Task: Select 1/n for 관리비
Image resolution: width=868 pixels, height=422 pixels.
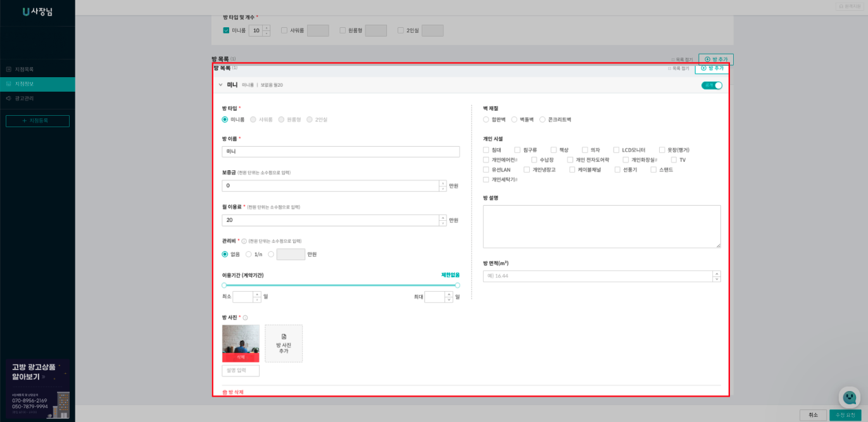Action: [249, 254]
